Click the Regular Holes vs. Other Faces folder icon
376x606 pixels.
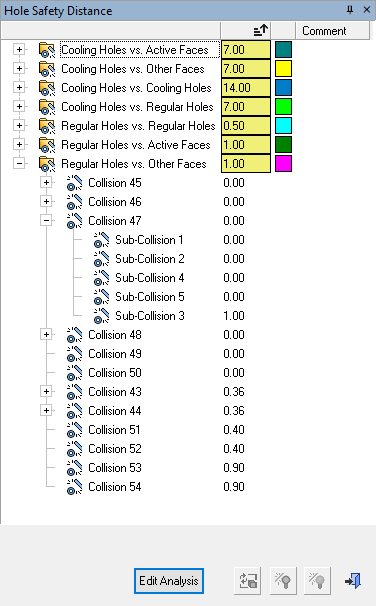click(x=47, y=164)
